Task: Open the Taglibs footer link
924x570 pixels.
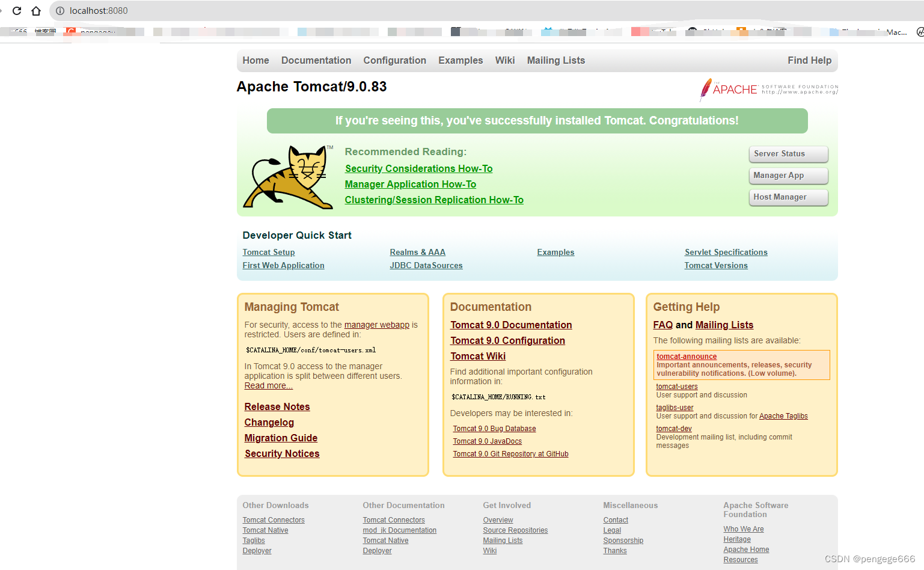Action: tap(254, 541)
